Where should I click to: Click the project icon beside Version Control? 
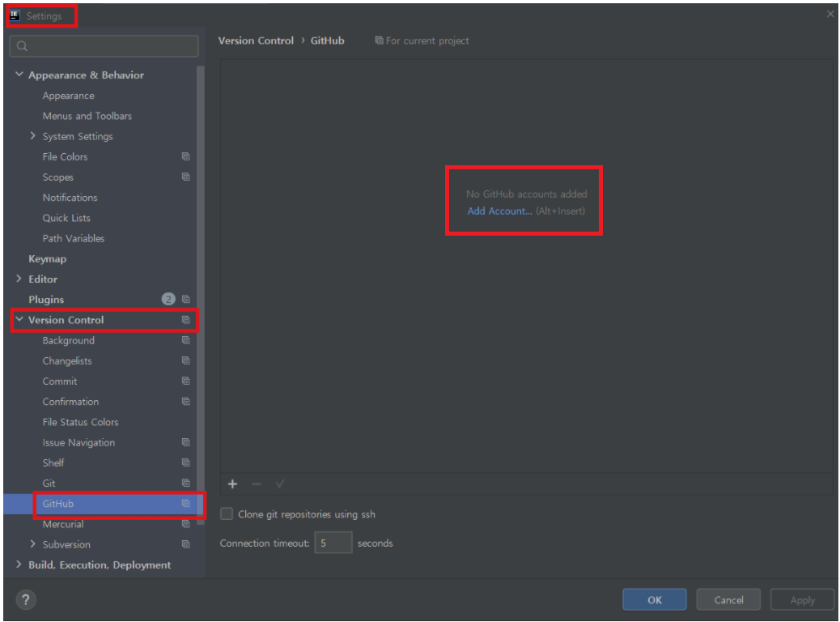coord(186,320)
